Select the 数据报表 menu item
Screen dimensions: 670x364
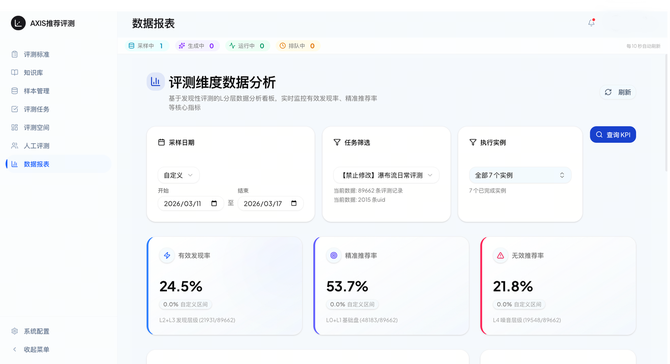[x=58, y=164]
